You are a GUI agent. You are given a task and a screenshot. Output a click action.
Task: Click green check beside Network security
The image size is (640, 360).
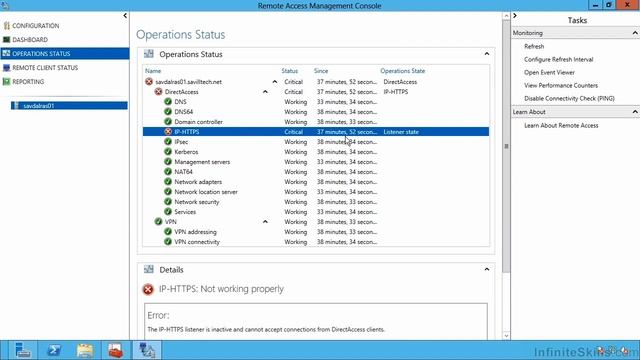(168, 202)
